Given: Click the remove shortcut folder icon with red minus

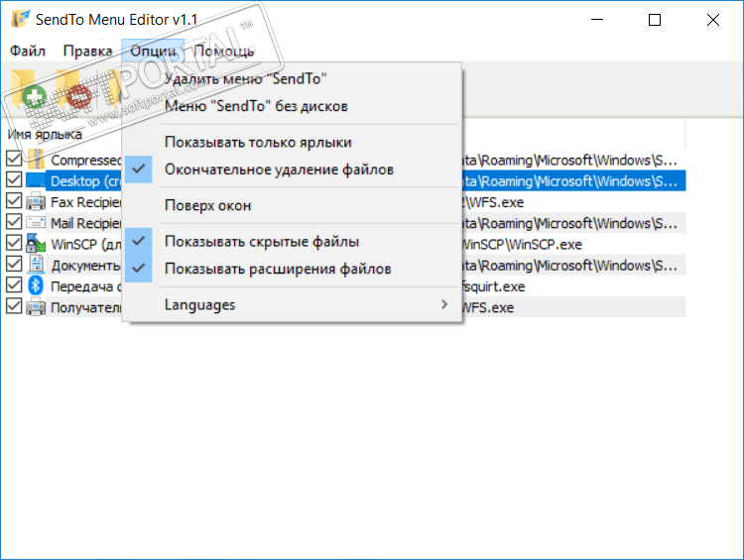Looking at the screenshot, I should click(73, 90).
